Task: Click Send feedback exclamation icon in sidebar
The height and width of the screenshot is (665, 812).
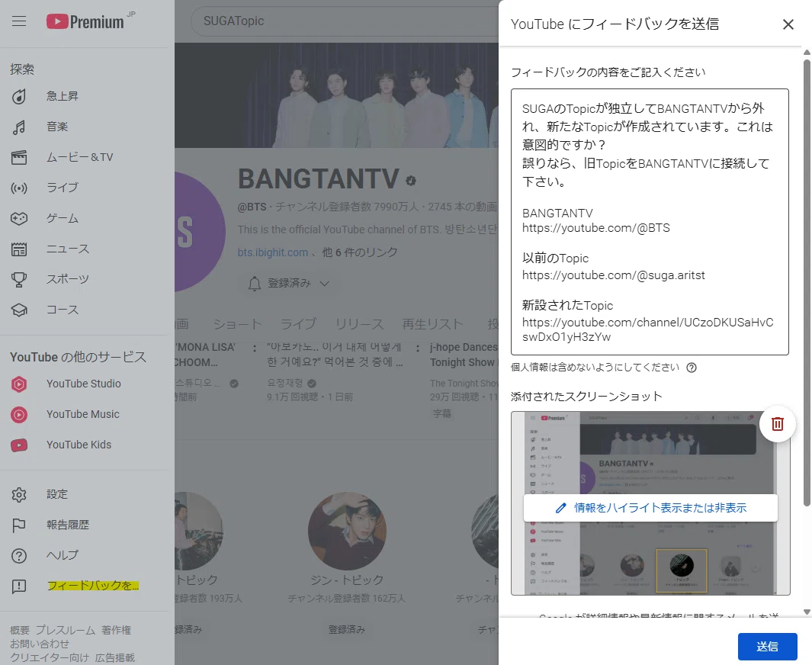Action: [x=19, y=586]
